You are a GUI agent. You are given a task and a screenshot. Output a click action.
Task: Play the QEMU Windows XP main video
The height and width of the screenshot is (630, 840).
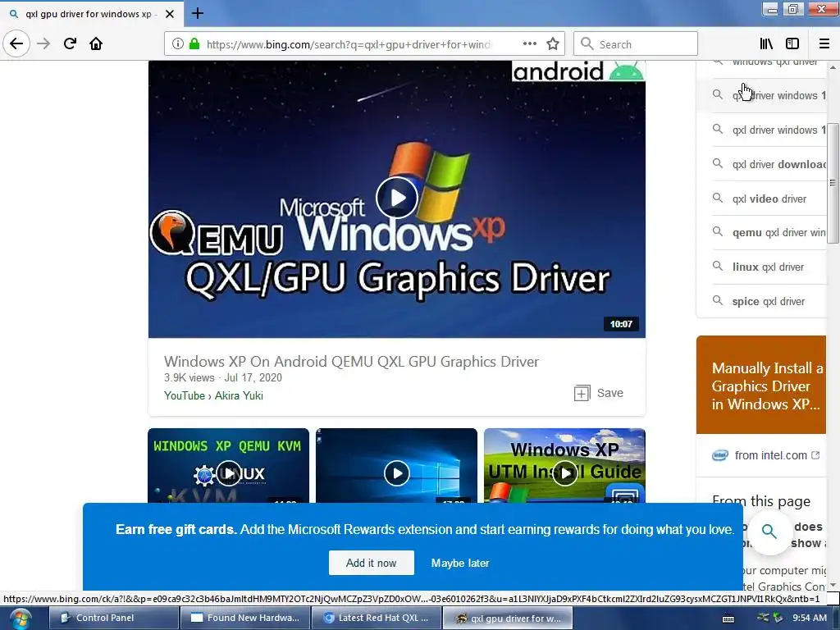397,198
